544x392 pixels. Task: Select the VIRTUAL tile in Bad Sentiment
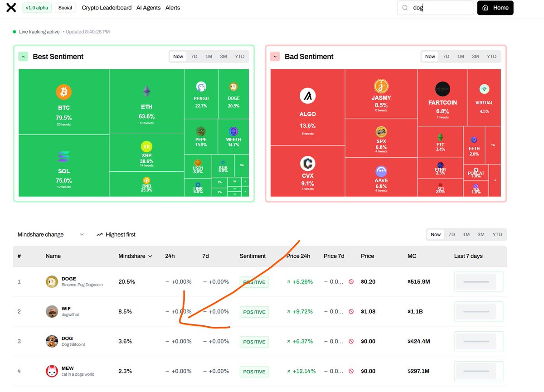tap(484, 97)
